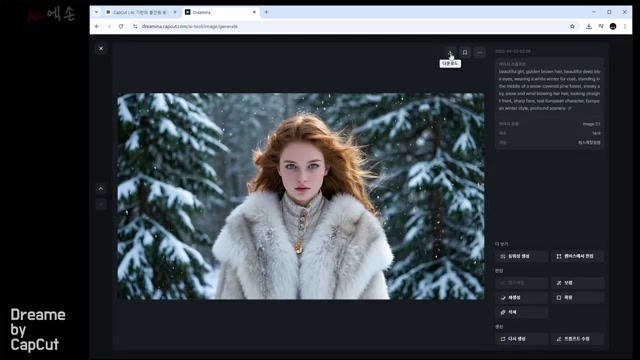This screenshot has width=640, height=360.
Task: Open the media control icon in Chrome toolbar
Action: (601, 26)
